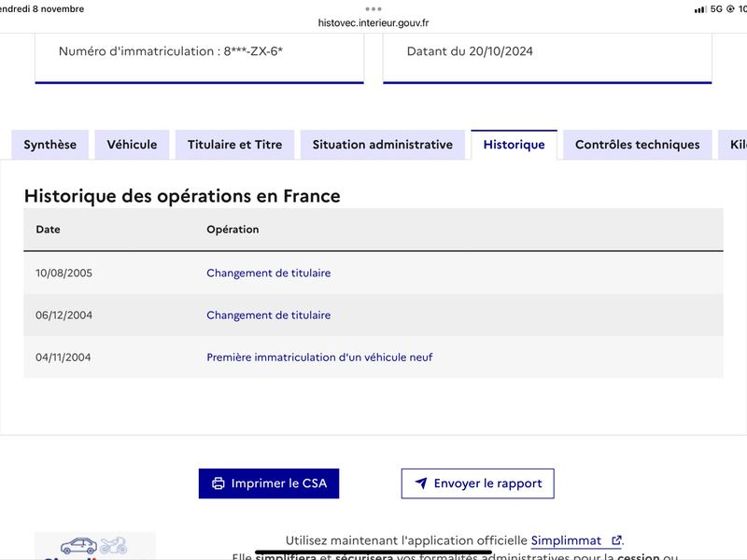
Task: Click the external link icon after Simplimmat
Action: click(616, 540)
